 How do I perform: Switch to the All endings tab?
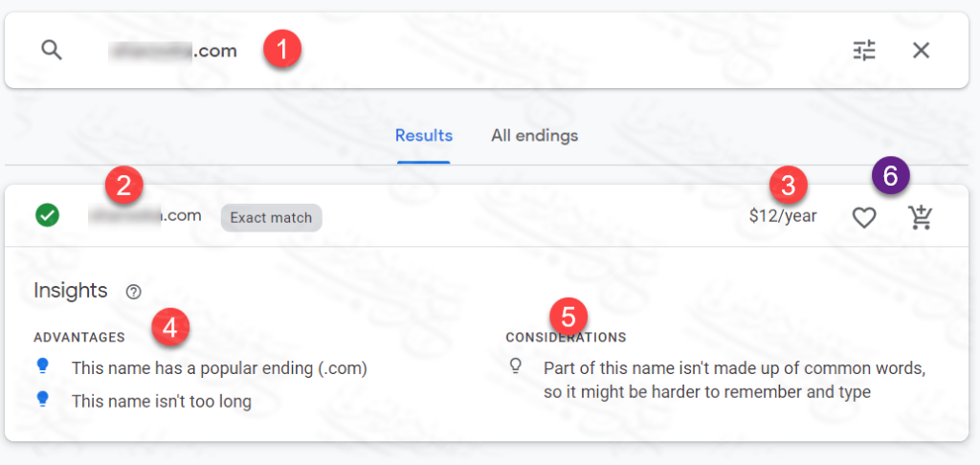534,136
